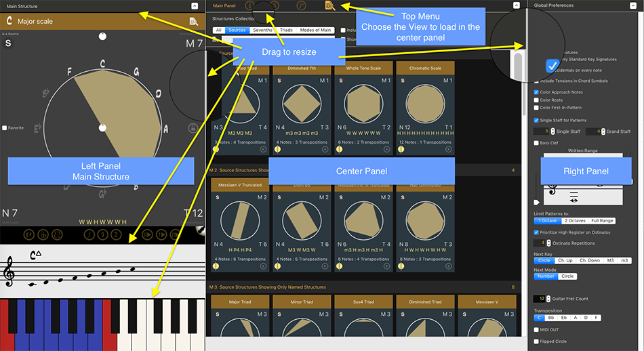Set Next Key to Ch. Up
This screenshot has height=351, width=644.
[x=565, y=261]
